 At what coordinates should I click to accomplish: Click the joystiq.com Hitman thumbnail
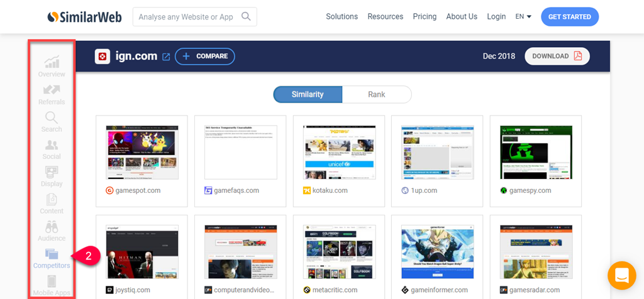(142, 252)
